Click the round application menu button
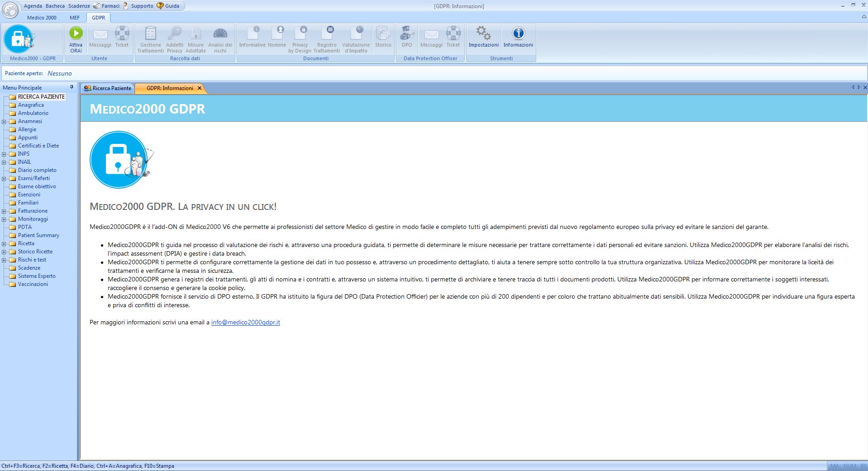868x471 pixels. [x=10, y=10]
